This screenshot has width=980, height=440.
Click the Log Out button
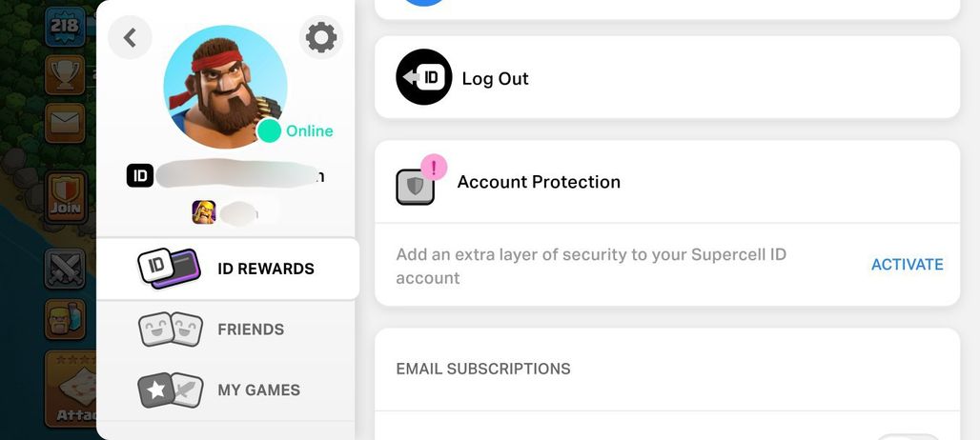[667, 77]
